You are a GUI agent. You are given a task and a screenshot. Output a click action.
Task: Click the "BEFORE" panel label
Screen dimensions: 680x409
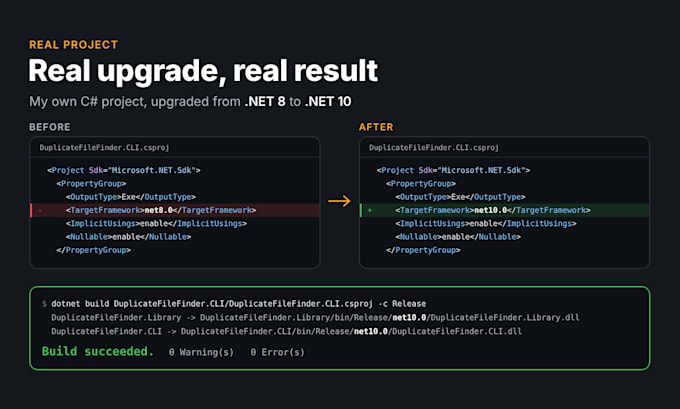pos(49,127)
